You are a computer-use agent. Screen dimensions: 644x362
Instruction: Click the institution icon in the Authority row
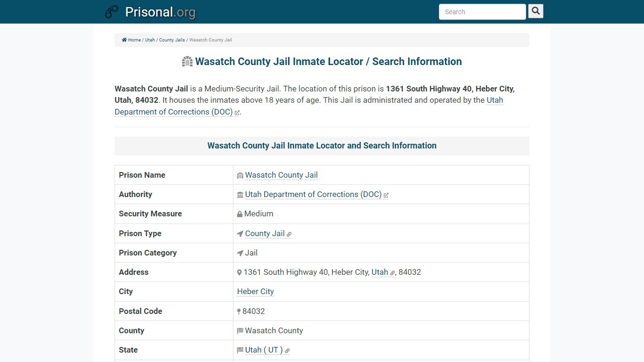pos(240,195)
